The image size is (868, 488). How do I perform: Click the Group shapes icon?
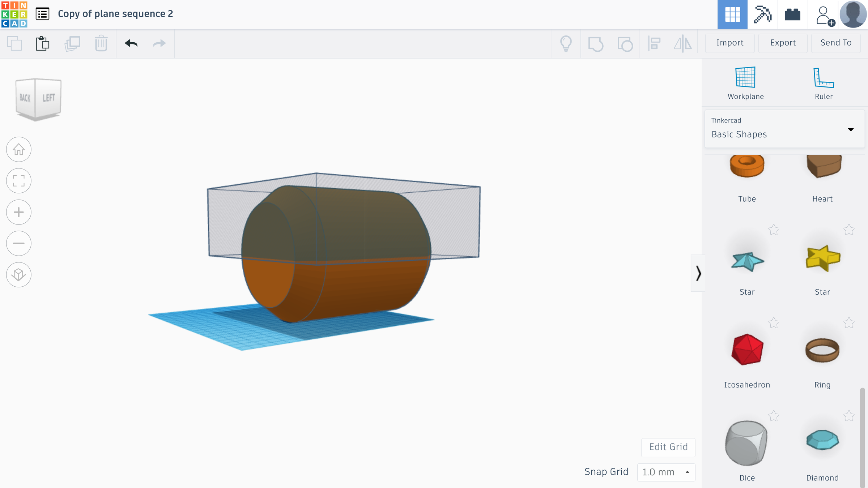coord(596,44)
